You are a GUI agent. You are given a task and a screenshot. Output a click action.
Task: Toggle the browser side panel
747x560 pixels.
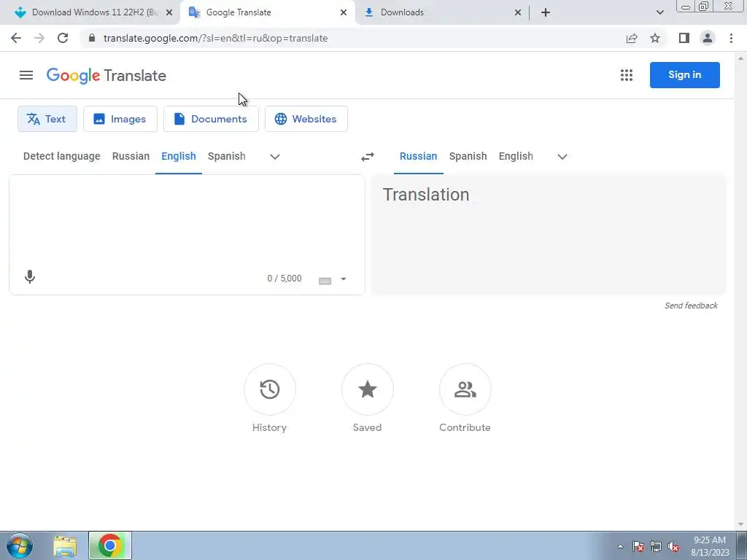pos(684,38)
